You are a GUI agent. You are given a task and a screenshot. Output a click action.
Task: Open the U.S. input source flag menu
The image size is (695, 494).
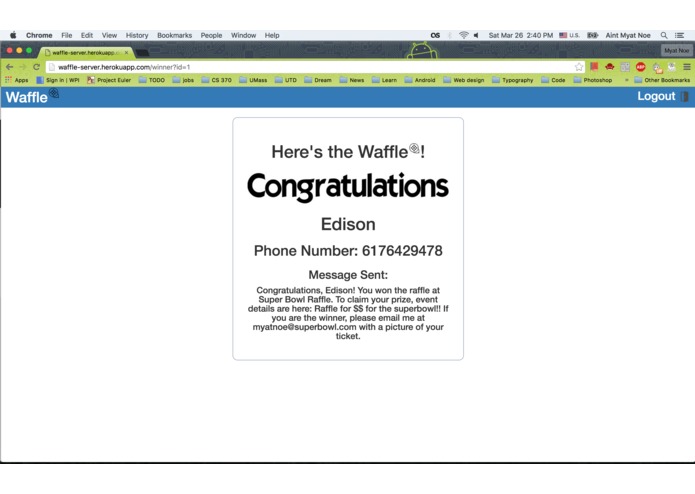(x=569, y=35)
